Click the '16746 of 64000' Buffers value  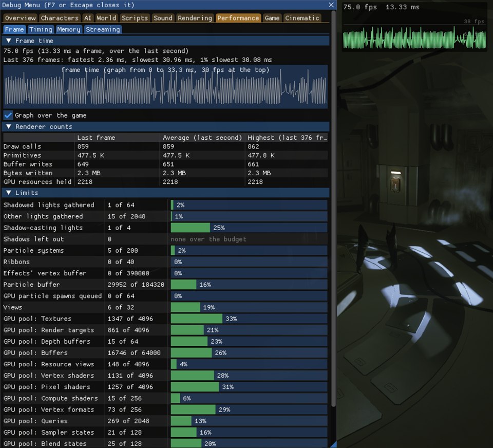tap(134, 352)
